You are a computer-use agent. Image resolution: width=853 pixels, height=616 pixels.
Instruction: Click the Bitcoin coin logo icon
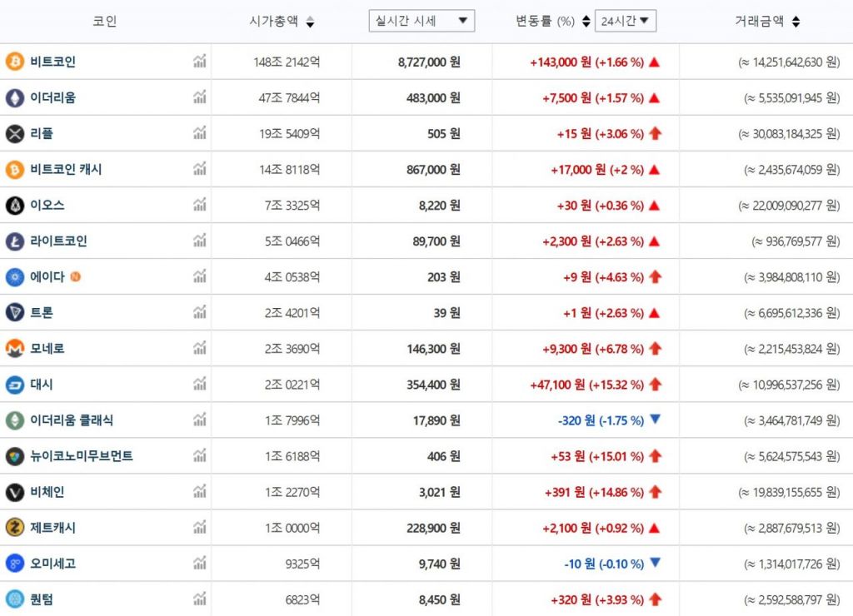(15, 62)
